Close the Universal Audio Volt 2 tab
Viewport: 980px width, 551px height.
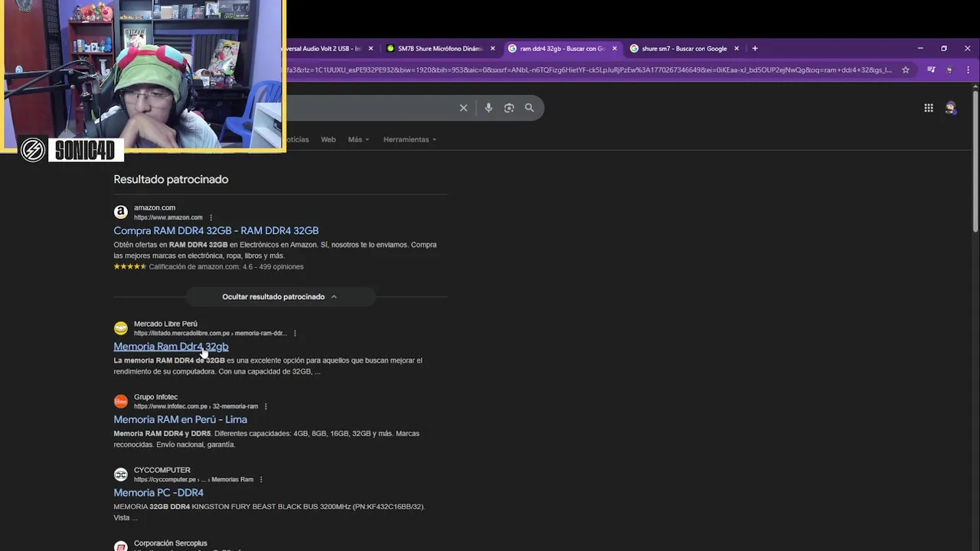click(x=371, y=48)
